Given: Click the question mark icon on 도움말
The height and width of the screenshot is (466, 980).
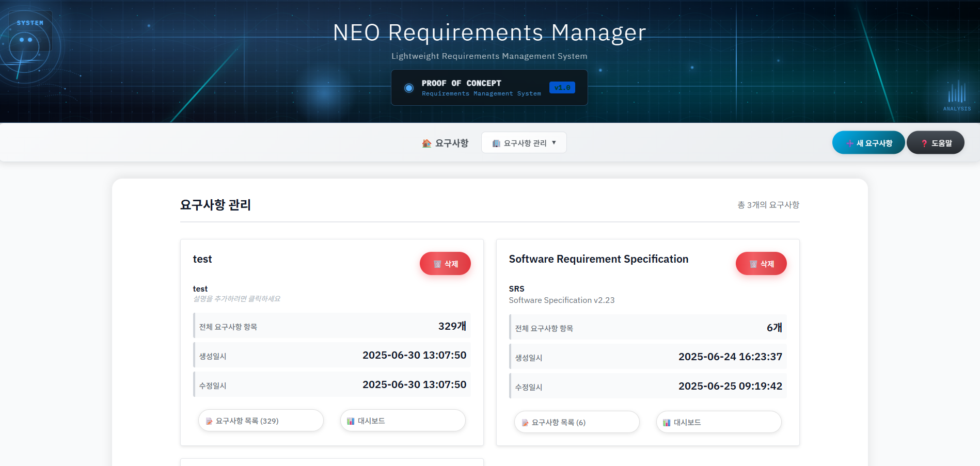Looking at the screenshot, I should click(924, 142).
